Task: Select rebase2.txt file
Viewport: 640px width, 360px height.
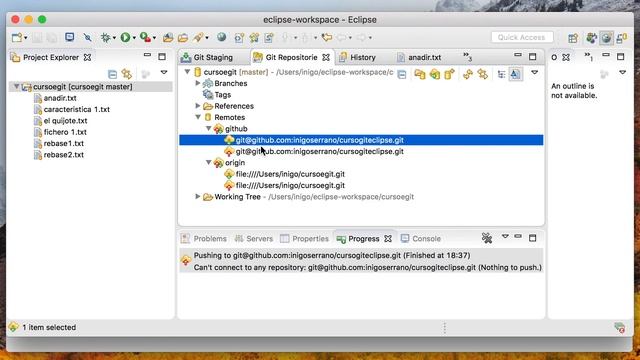Action: coord(64,155)
